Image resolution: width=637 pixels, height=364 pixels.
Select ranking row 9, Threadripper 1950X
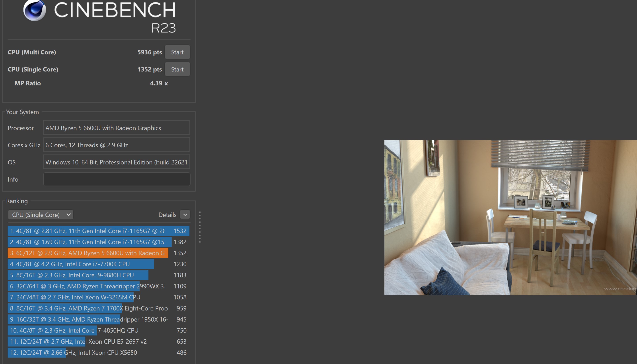[x=99, y=319]
